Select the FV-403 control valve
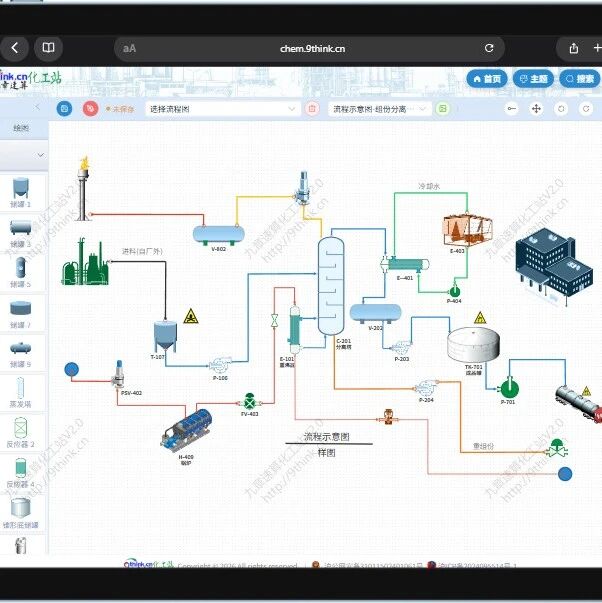The image size is (602, 603). (250, 401)
